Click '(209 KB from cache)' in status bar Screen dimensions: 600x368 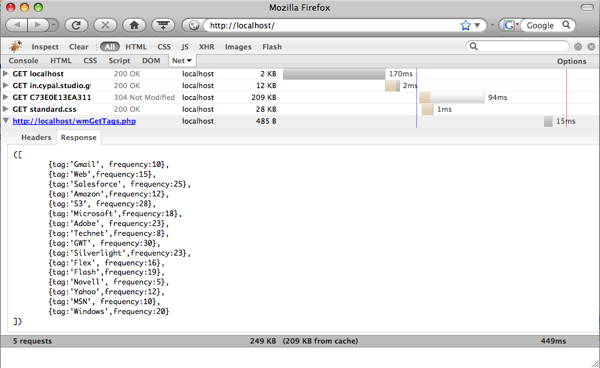click(x=320, y=341)
